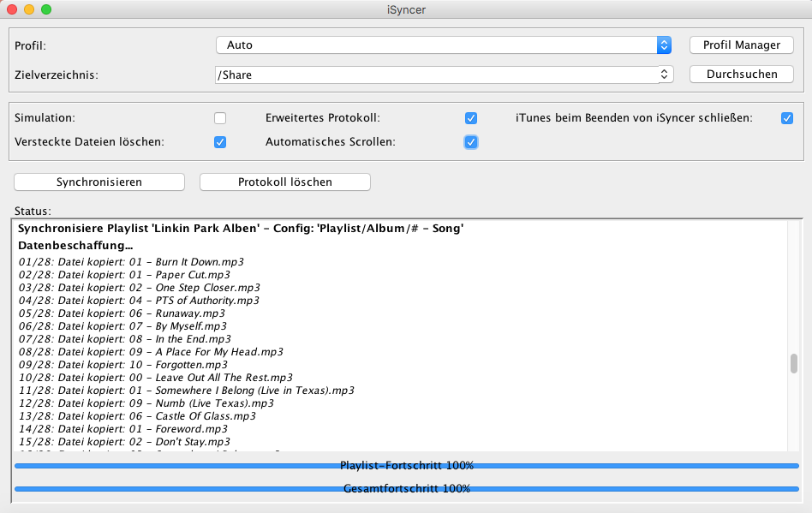The width and height of the screenshot is (812, 513).
Task: Click the status log scrollbar thumb
Action: pos(794,363)
